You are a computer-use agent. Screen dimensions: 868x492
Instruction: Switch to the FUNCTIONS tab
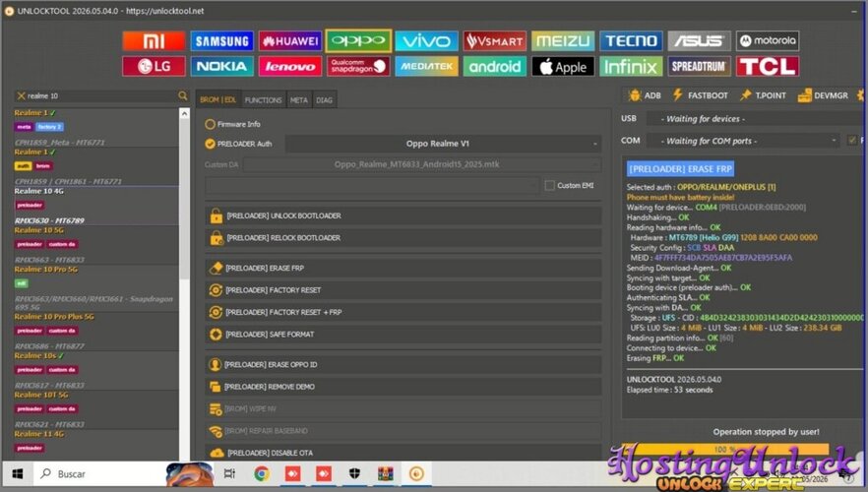(264, 99)
